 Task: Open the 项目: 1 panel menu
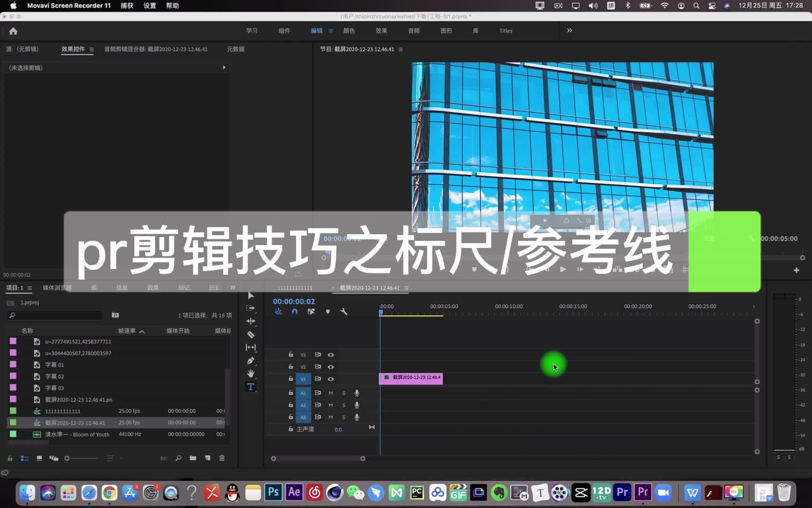pyautogui.click(x=30, y=288)
